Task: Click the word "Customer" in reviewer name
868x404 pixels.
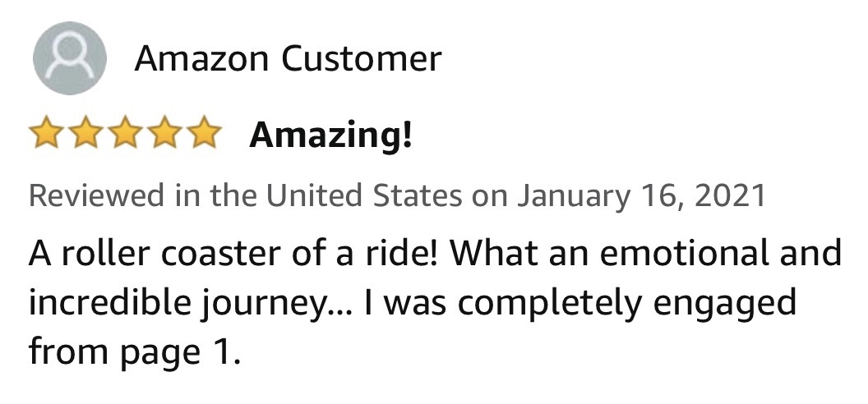Action: [x=362, y=58]
